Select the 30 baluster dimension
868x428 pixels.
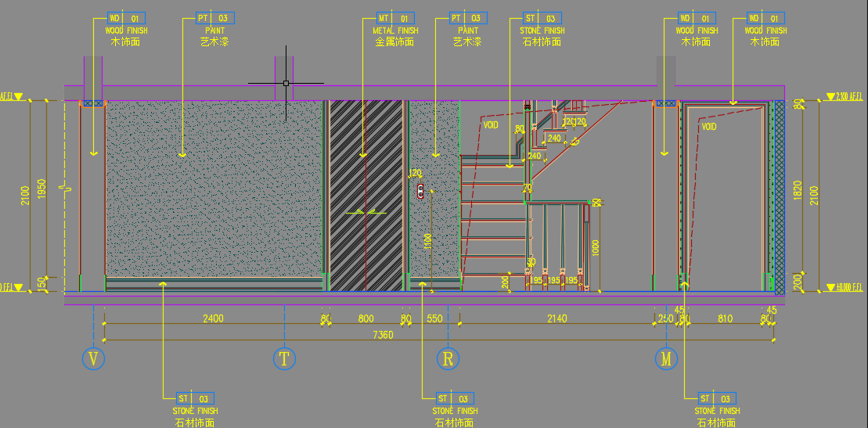(x=531, y=261)
